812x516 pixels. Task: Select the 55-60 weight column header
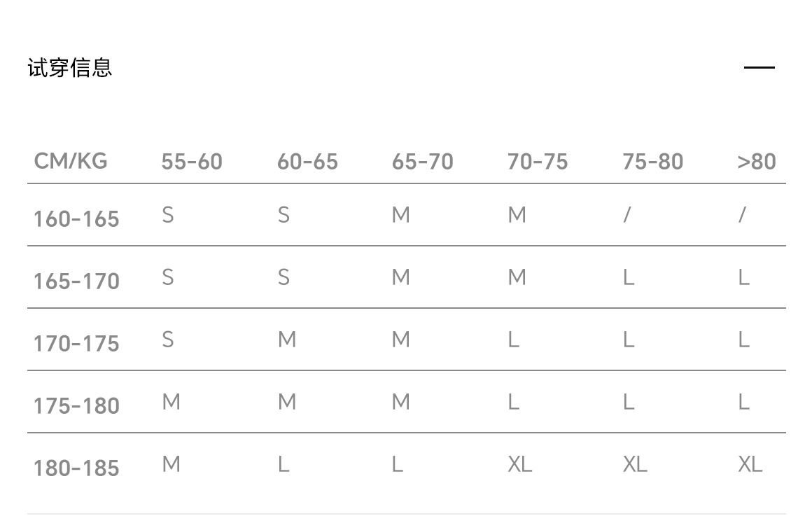click(x=192, y=162)
